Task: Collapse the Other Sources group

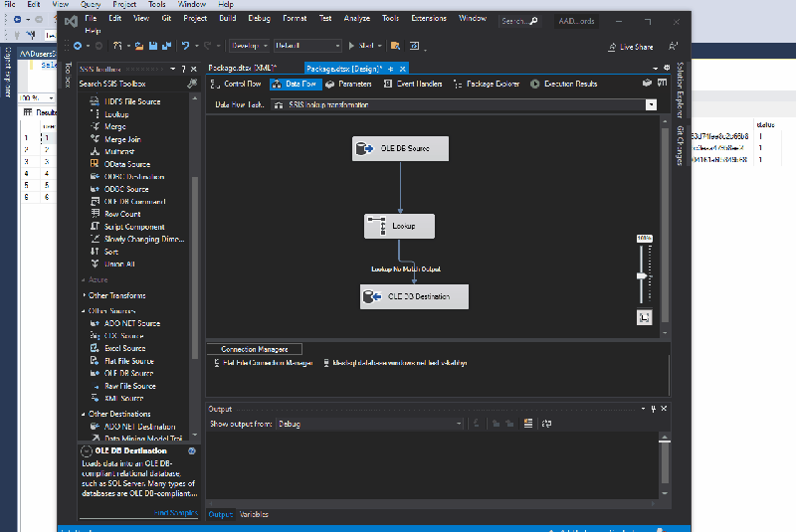Action: click(x=84, y=311)
